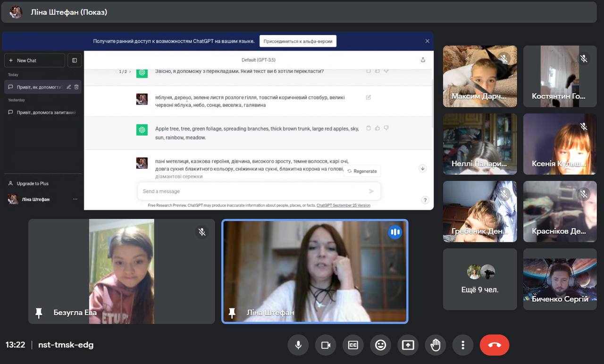The width and height of the screenshot is (604, 364).
Task: Click Биченко Сергій video thumbnail
Action: coord(560,279)
